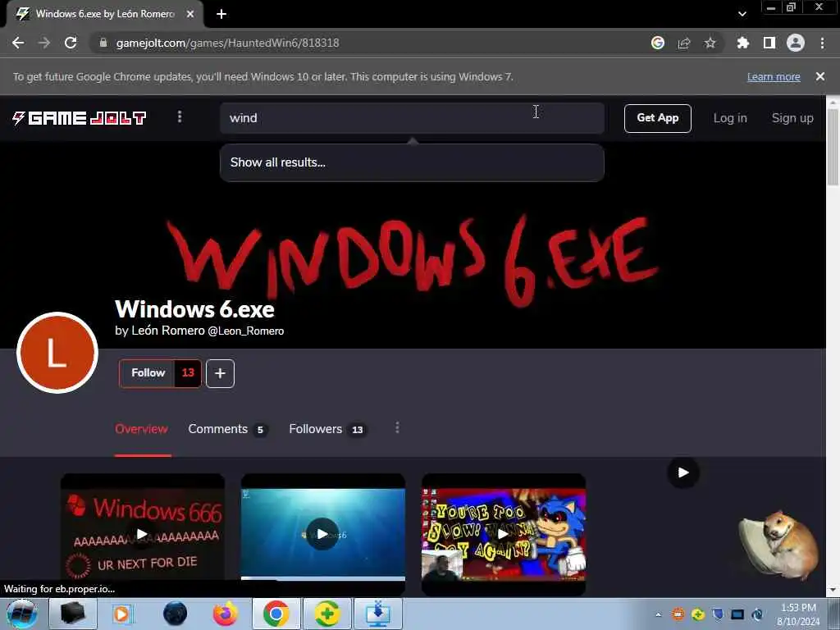Screen dimensions: 840x630
Task: Open the taskbar clock showing 1:53 PM
Action: pyautogui.click(x=799, y=614)
